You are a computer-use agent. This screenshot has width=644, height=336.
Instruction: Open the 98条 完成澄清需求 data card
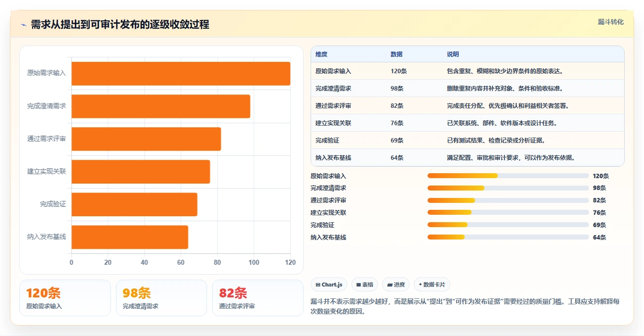161,298
